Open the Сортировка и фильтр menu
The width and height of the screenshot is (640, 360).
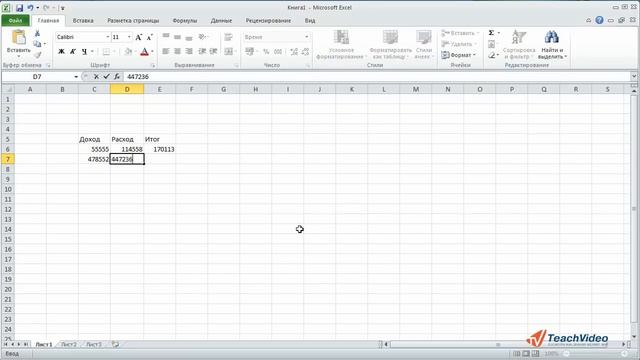pos(519,44)
